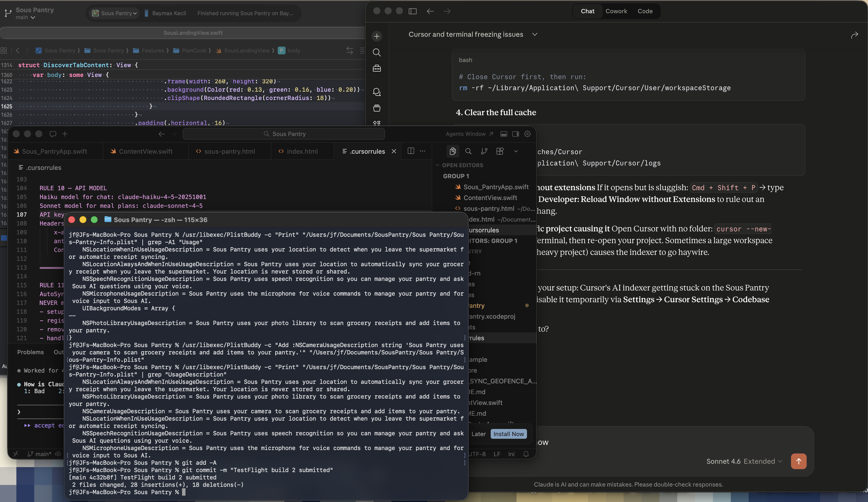Go forward in the Claude window
868x502 pixels.
[447, 11]
